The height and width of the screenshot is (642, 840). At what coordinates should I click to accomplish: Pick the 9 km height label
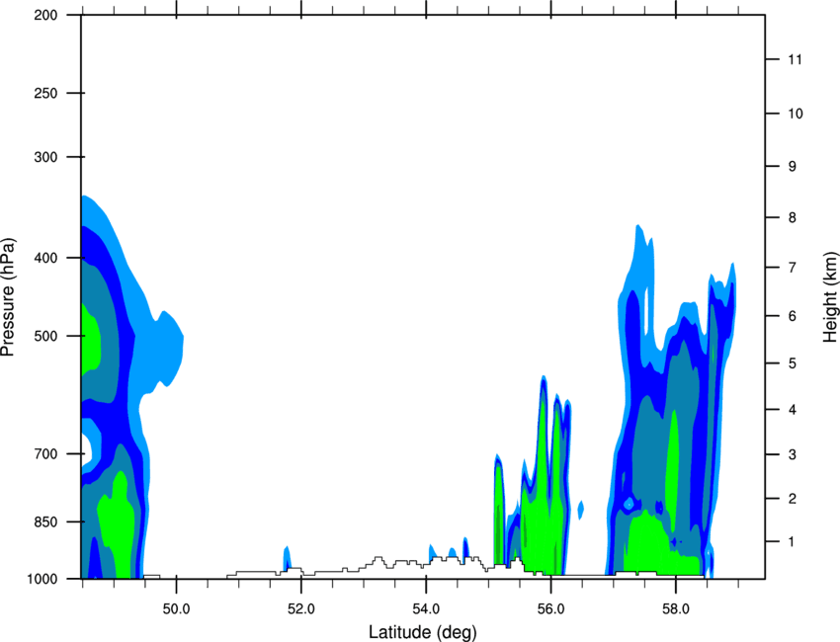click(793, 167)
